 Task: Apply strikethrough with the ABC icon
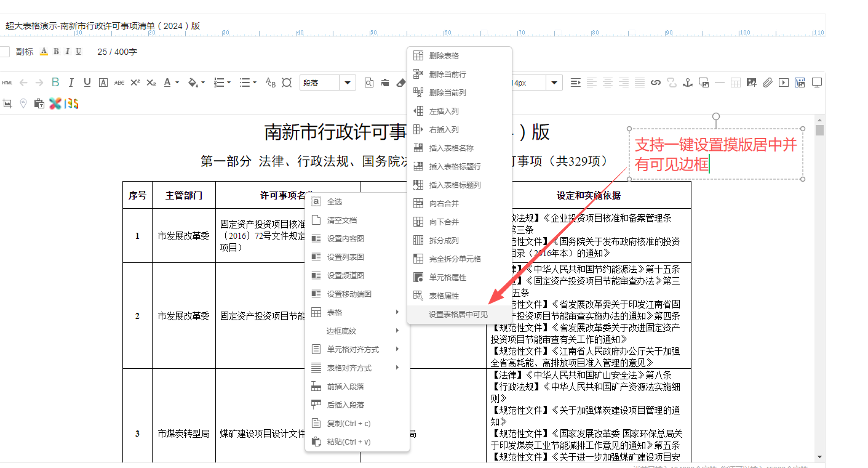click(x=119, y=83)
